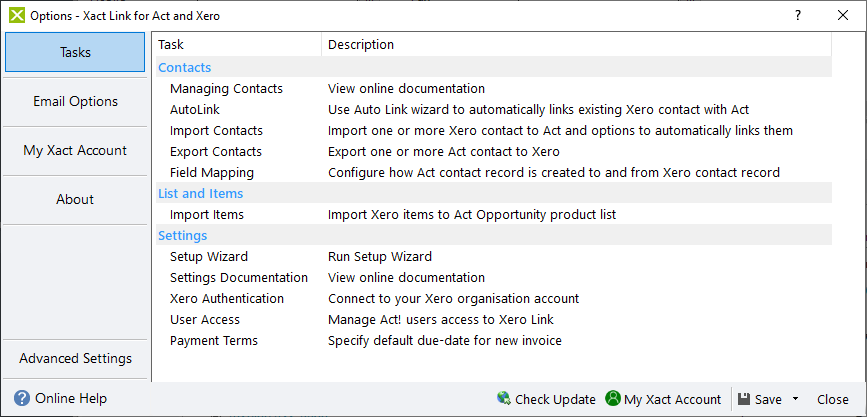Screen dimensions: 867x417
Task: Click the Check Update globe icon
Action: [504, 398]
